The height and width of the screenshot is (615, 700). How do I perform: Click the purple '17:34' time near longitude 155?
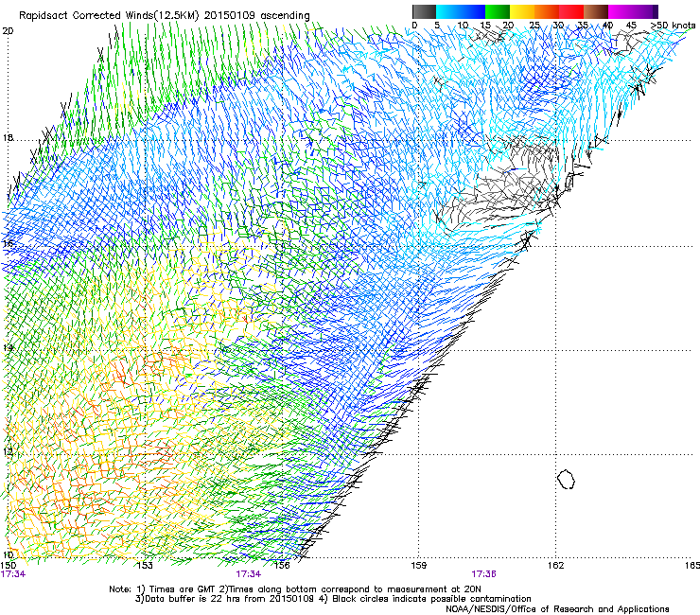coord(248,574)
